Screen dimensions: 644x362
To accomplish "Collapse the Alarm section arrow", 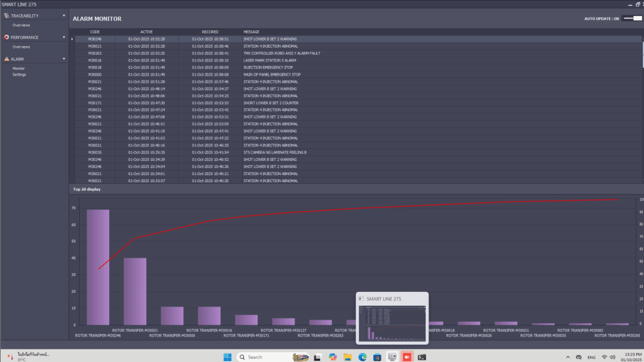I will (x=64, y=59).
